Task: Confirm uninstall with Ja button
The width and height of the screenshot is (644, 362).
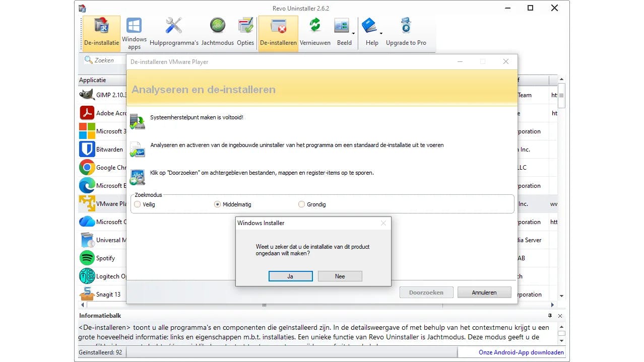Action: pyautogui.click(x=290, y=276)
